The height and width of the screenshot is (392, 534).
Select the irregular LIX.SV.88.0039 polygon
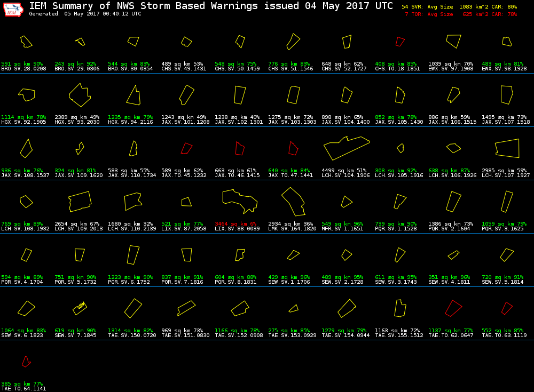click(x=240, y=202)
